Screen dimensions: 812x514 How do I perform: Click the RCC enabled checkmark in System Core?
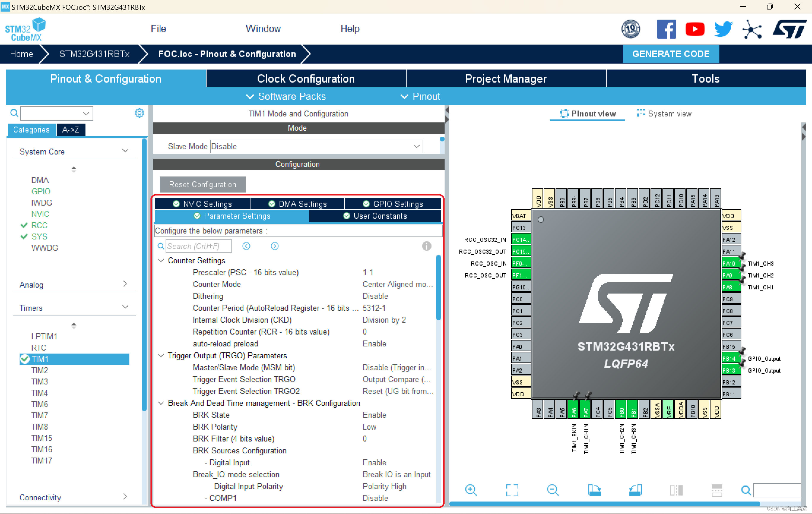coord(24,225)
